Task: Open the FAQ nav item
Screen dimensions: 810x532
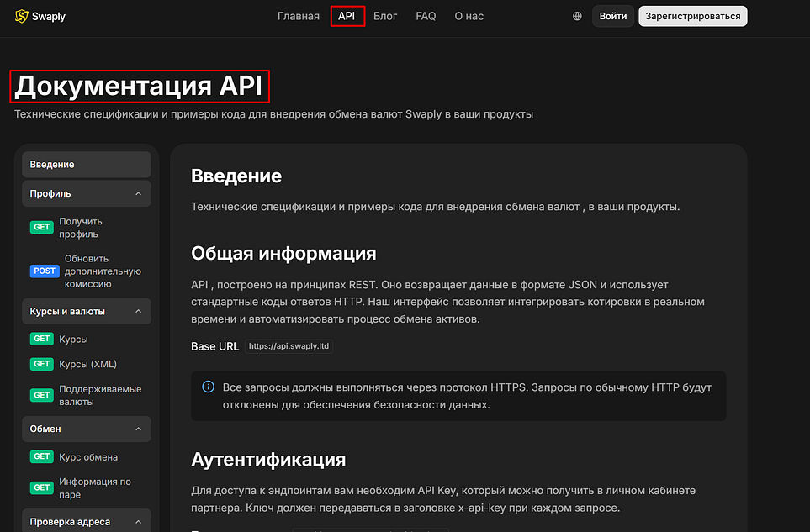Action: [426, 16]
